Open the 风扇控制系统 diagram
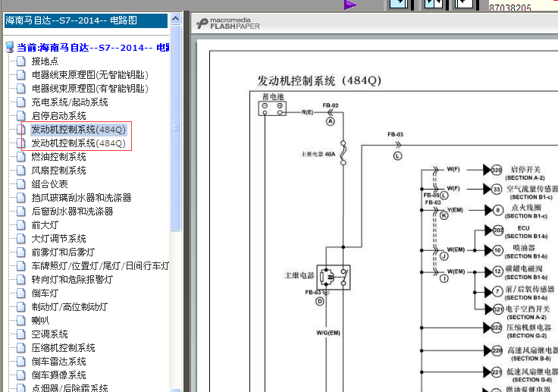The image size is (558, 392). (58, 170)
